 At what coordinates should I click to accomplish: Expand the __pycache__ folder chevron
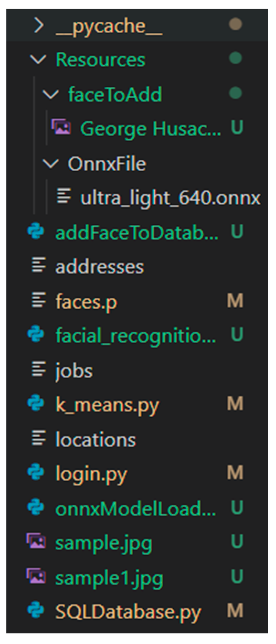pyautogui.click(x=39, y=26)
